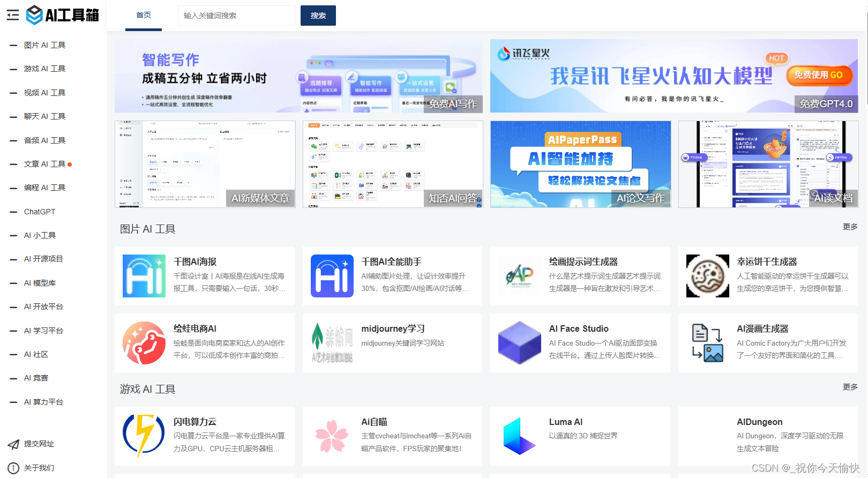This screenshot has width=868, height=478.
Task: Open 编程 AI 工具 in sidebar
Action: pos(44,188)
